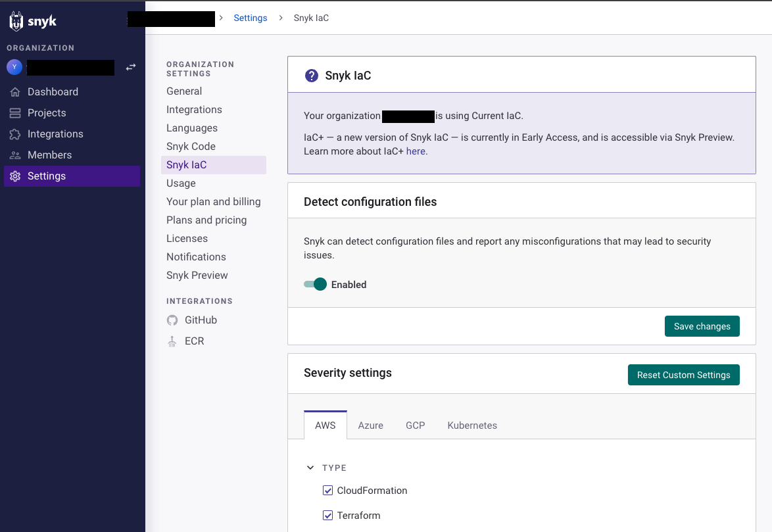Open Integrations under organization settings
This screenshot has width=772, height=532.
(194, 110)
